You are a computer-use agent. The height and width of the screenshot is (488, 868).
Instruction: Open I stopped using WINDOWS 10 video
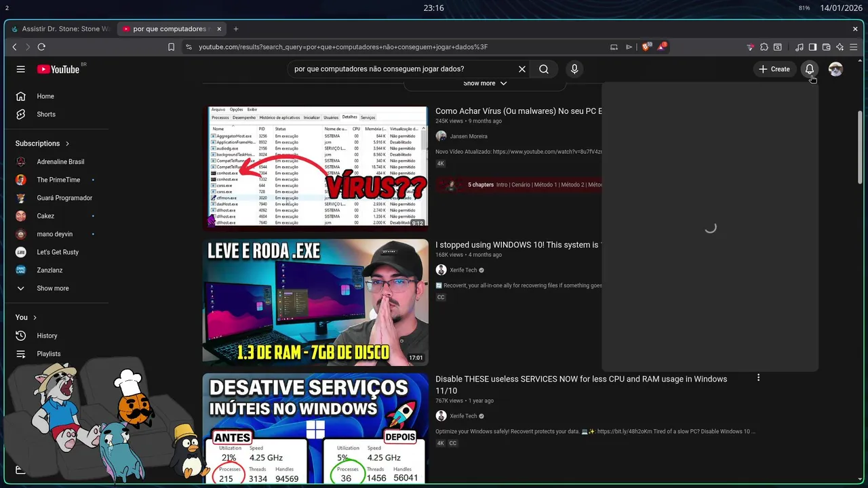click(517, 245)
